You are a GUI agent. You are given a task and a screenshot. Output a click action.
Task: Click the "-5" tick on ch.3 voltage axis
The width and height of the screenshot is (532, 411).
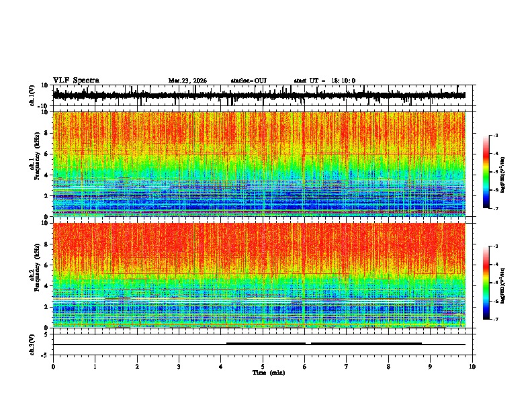(46, 355)
